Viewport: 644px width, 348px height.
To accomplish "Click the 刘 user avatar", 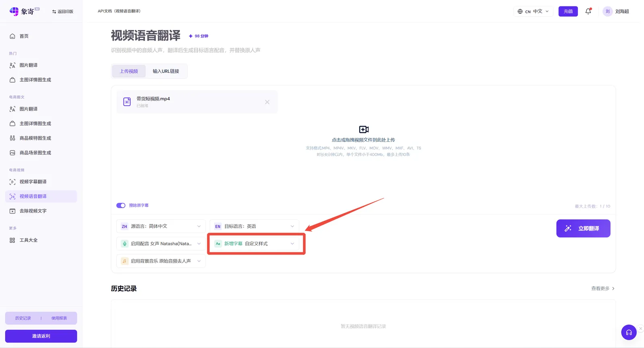I will [607, 11].
